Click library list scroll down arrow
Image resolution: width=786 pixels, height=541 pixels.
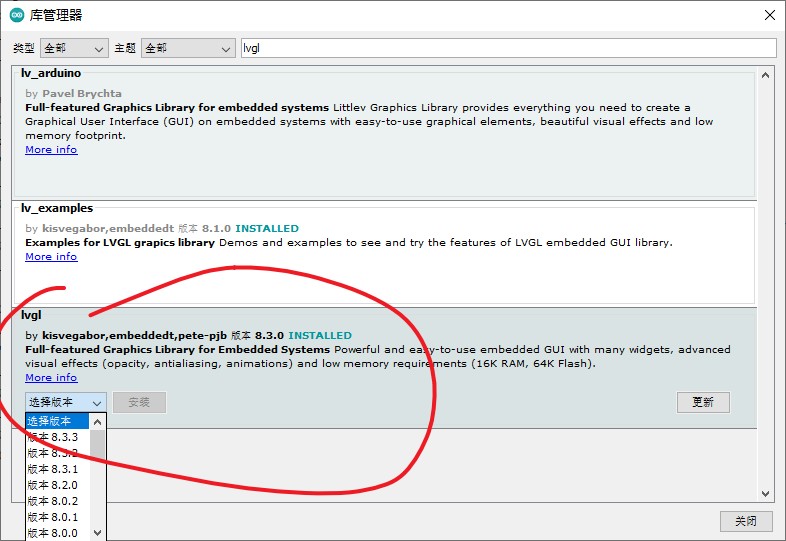pyautogui.click(x=765, y=494)
